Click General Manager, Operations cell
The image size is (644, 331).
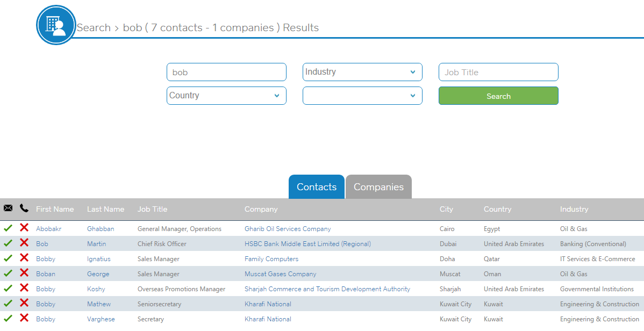[180, 229]
